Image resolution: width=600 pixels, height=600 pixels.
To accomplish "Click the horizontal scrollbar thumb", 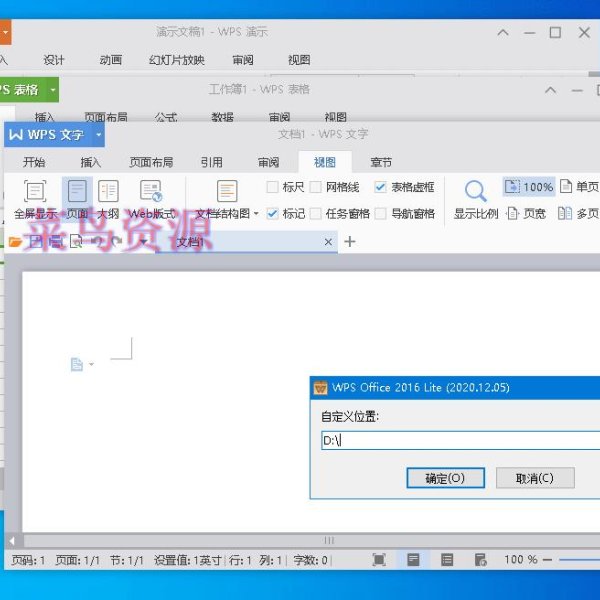I will pyautogui.click(x=329, y=541).
